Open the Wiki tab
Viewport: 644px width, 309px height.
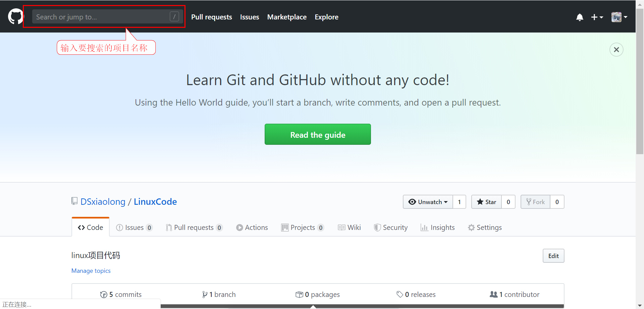[349, 228]
